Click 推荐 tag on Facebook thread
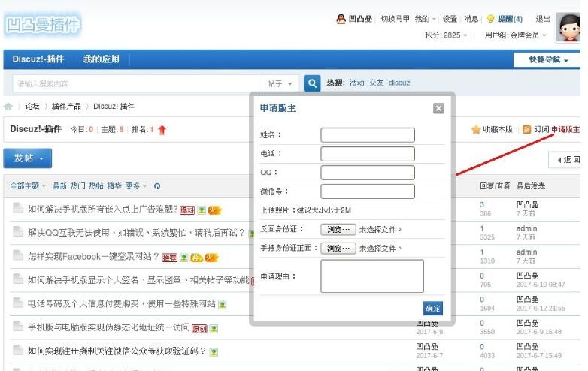The width and height of the screenshot is (588, 371). 169,258
